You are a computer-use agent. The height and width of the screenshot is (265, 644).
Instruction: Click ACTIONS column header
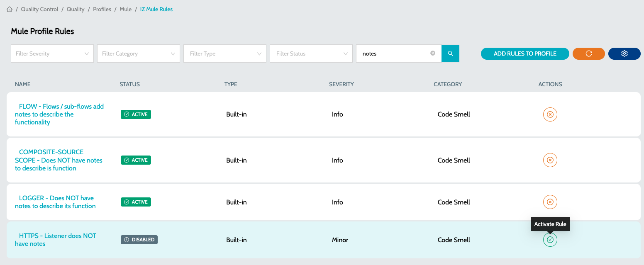pyautogui.click(x=550, y=84)
